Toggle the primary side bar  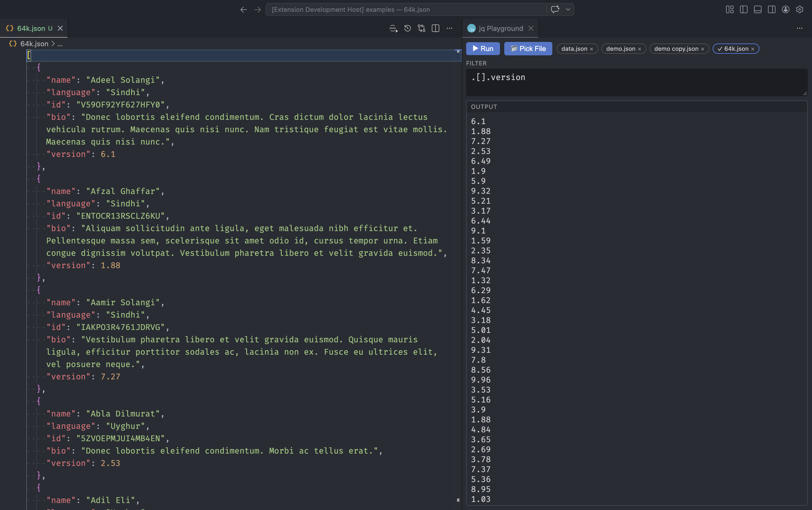tap(744, 9)
